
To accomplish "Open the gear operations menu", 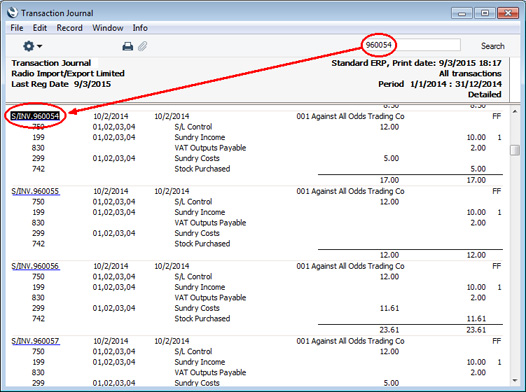I will [x=32, y=46].
